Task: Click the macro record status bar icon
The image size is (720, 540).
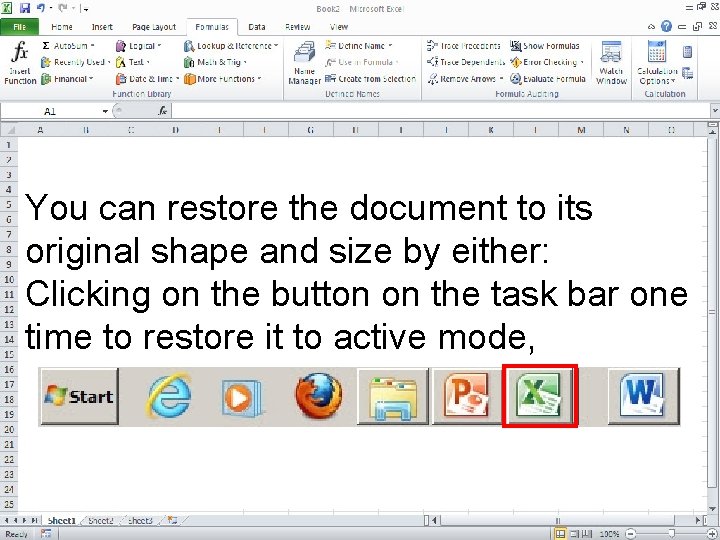Action: tap(46, 534)
